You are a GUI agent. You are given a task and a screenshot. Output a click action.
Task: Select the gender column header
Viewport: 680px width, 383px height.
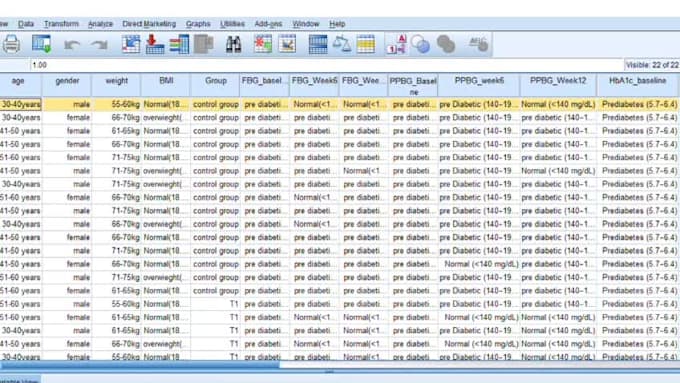67,85
